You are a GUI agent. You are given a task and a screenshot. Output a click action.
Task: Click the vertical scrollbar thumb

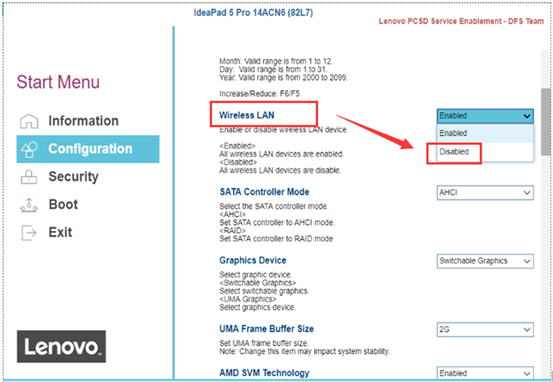tap(546, 122)
